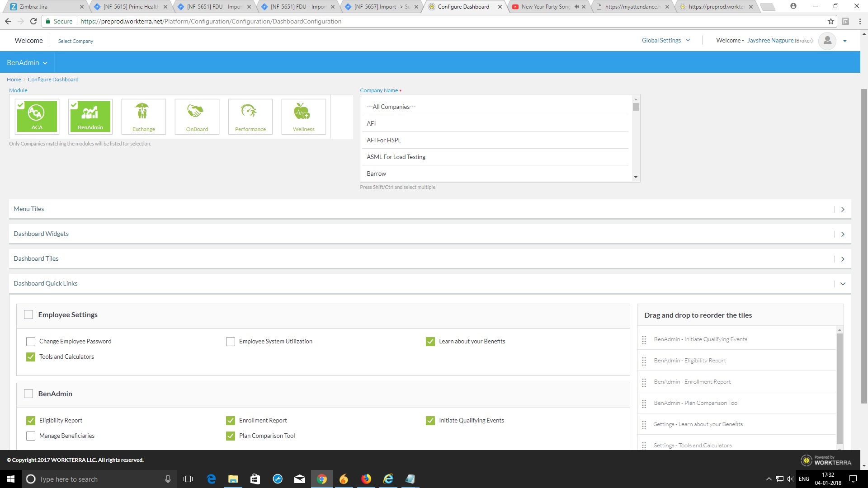The width and height of the screenshot is (868, 488).
Task: Switch to NF-5657 Import tab
Action: point(382,7)
